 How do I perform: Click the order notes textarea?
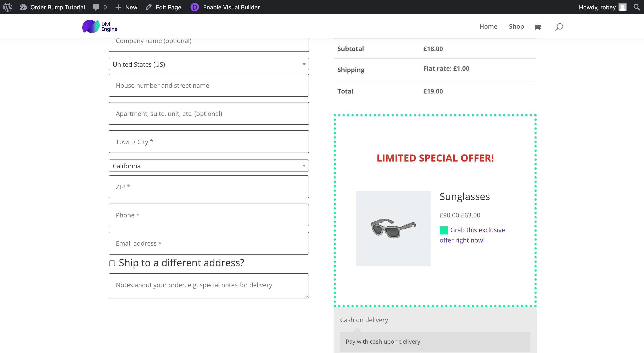click(209, 286)
